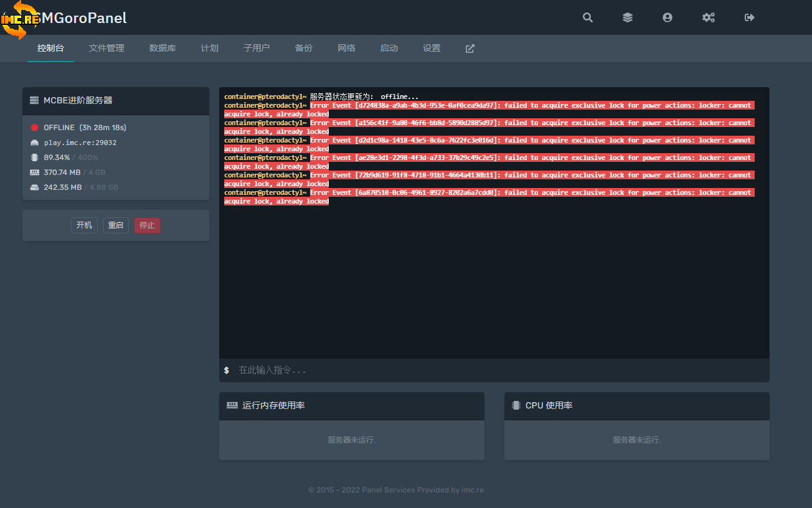This screenshot has height=508, width=812.
Task: Click the play.imc.re:29032 server address
Action: (80, 143)
